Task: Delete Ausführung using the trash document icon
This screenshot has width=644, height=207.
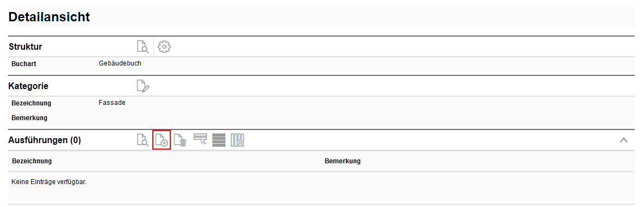Action: tap(180, 140)
